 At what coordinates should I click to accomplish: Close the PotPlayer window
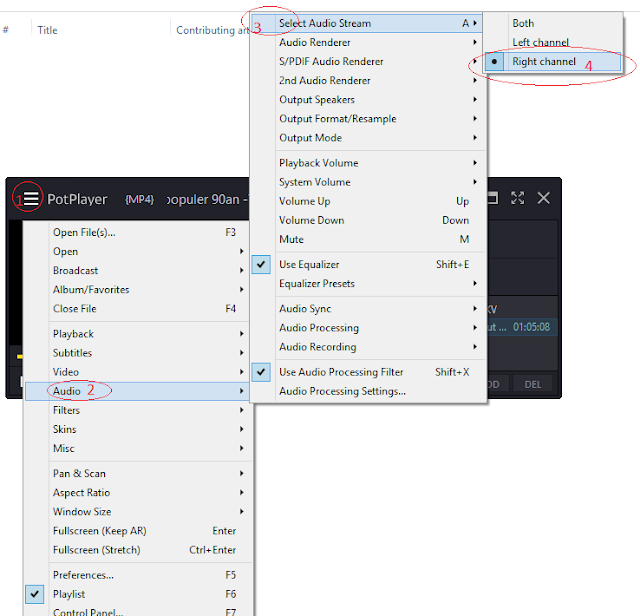[544, 198]
